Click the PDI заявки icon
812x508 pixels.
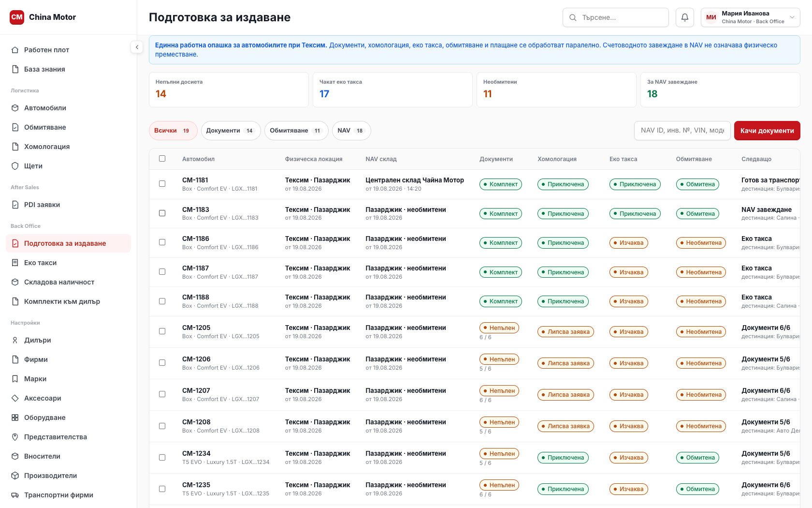tap(15, 205)
